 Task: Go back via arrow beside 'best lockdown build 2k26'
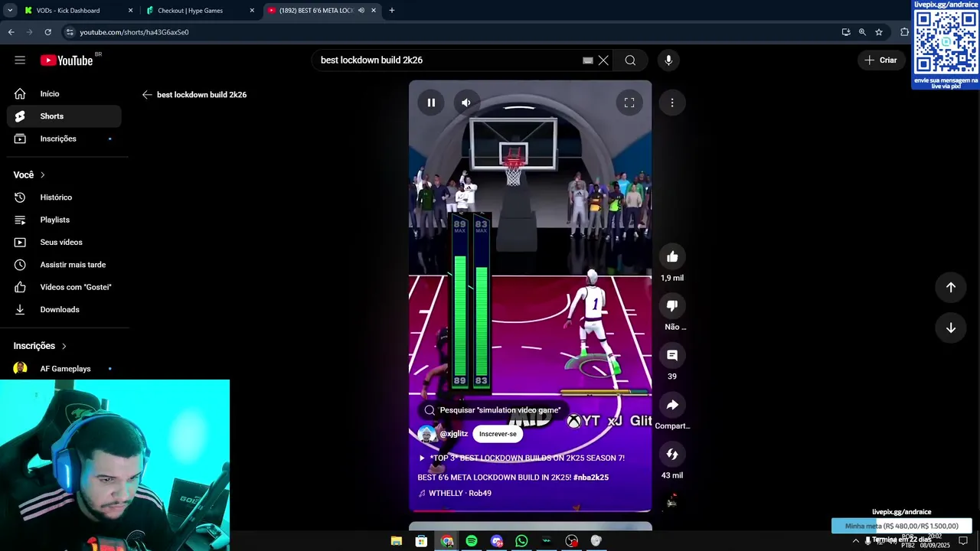coord(147,95)
